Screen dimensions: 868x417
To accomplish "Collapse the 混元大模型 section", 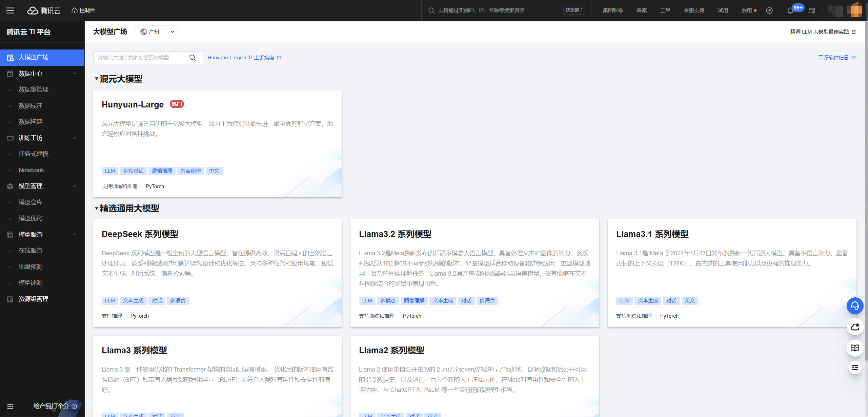I will [97, 79].
